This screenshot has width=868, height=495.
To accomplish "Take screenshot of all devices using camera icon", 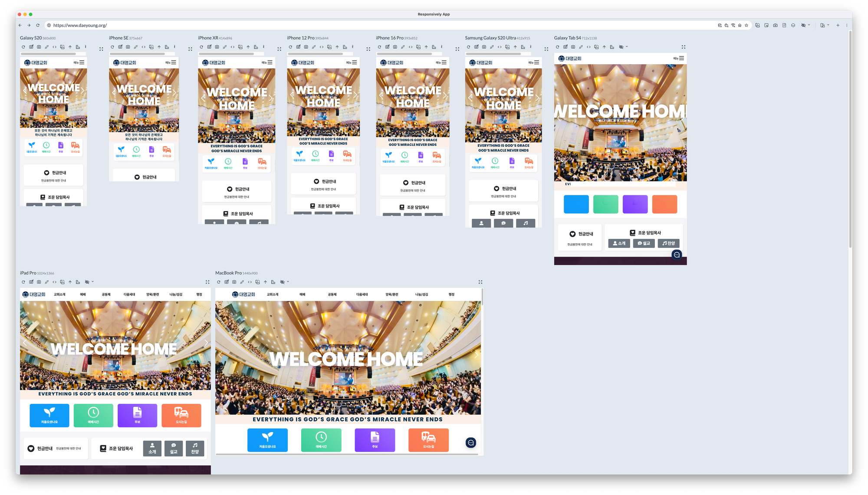I will [x=775, y=25].
